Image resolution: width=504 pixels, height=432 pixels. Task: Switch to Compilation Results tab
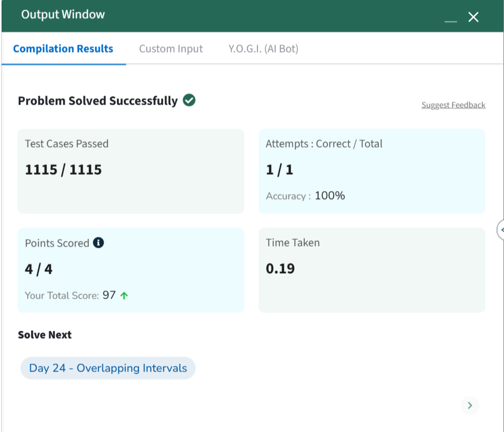pos(63,49)
